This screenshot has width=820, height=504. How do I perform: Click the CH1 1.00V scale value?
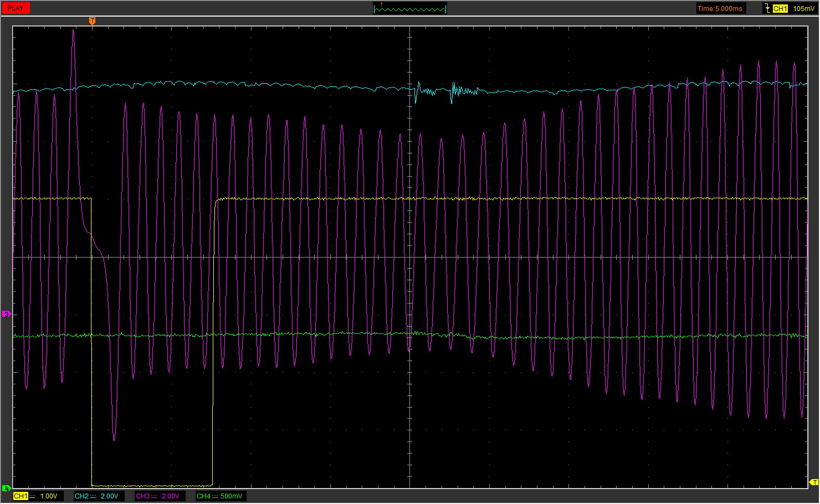pos(49,496)
